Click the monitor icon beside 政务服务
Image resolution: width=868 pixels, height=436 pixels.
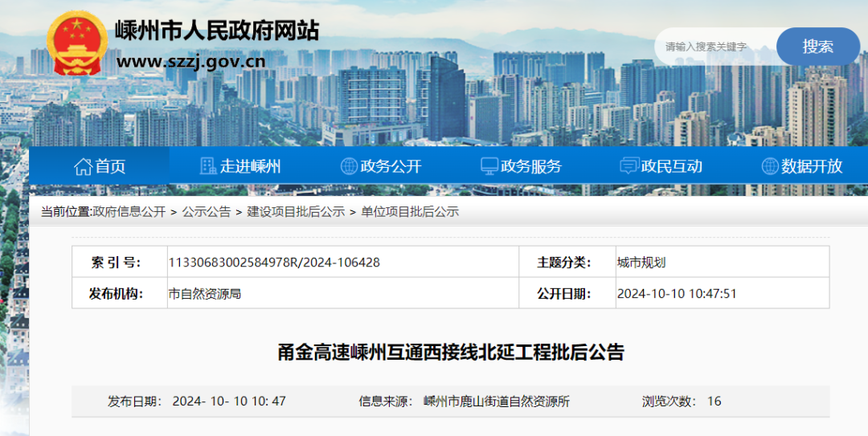(489, 166)
